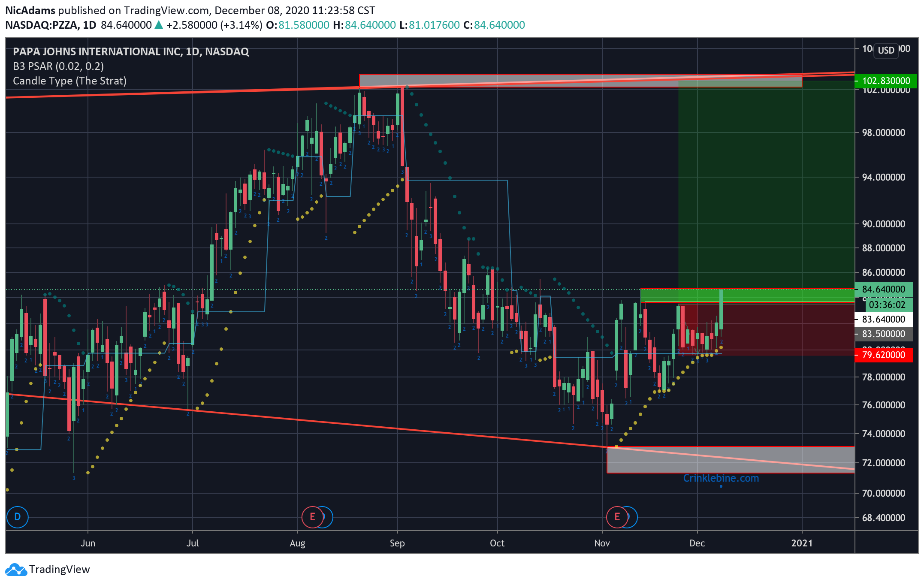The width and height of the screenshot is (924, 585).
Task: Click the 98.000000 price axis label
Action: click(x=884, y=133)
